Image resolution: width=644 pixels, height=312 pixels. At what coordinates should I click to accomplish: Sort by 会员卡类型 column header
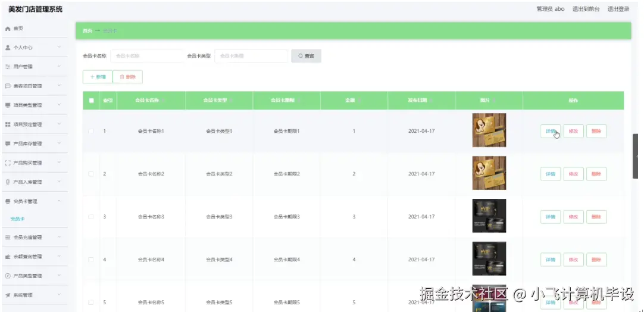218,100
